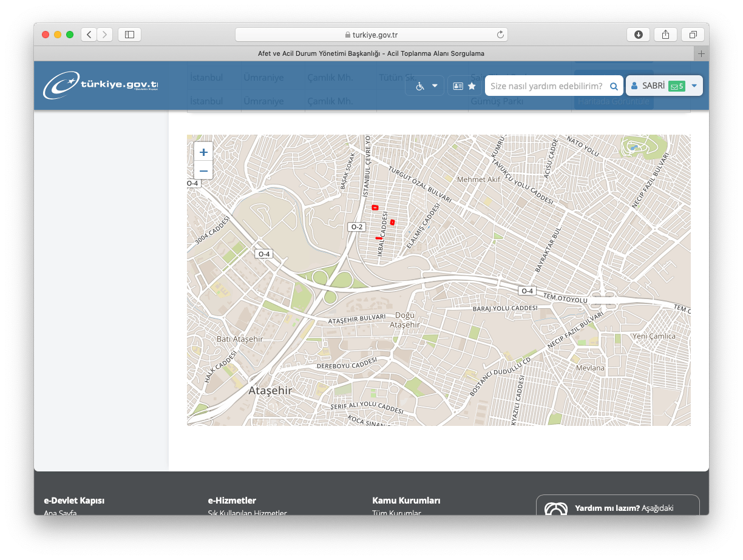Screen dimensions: 743x560
Task: Open the Safari share menu
Action: pos(665,35)
